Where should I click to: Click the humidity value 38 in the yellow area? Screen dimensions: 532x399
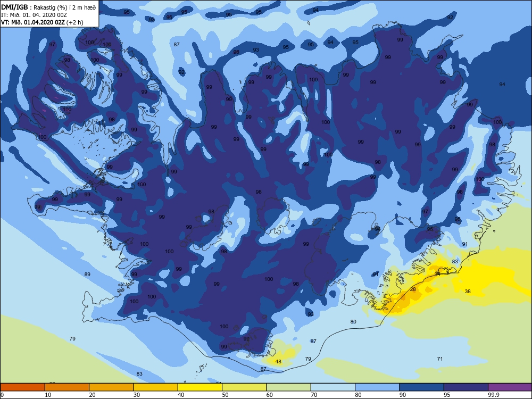click(468, 292)
